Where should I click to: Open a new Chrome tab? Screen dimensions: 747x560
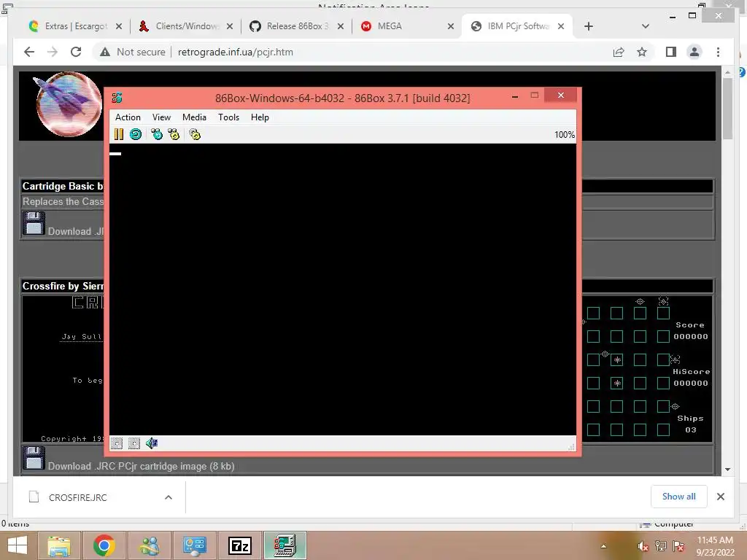(589, 26)
